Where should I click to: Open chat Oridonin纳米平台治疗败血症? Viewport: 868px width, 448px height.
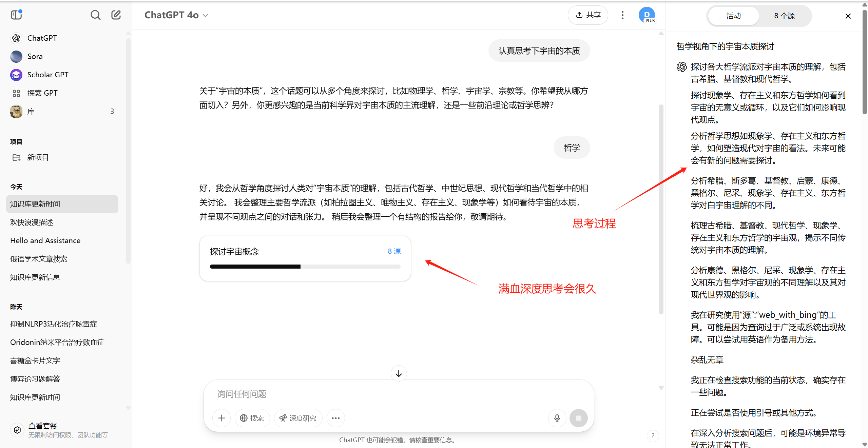(x=62, y=343)
